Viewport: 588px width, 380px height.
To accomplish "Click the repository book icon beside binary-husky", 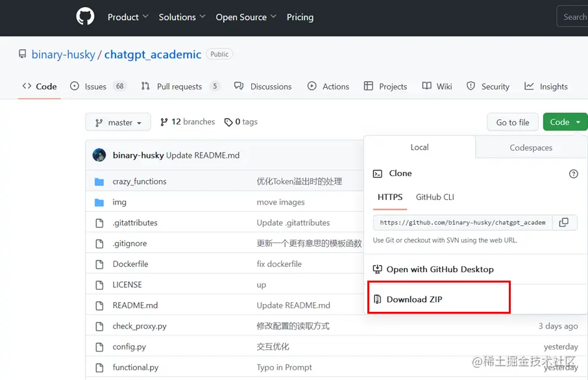I will coord(23,54).
